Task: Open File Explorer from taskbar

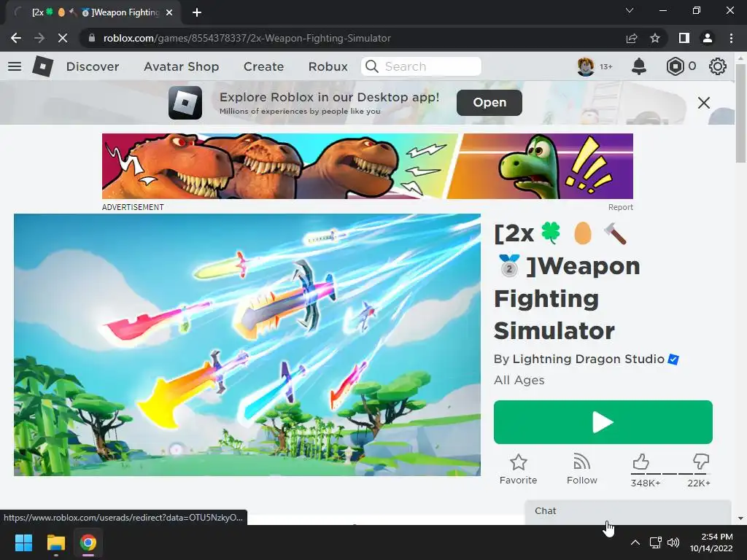Action: point(55,542)
